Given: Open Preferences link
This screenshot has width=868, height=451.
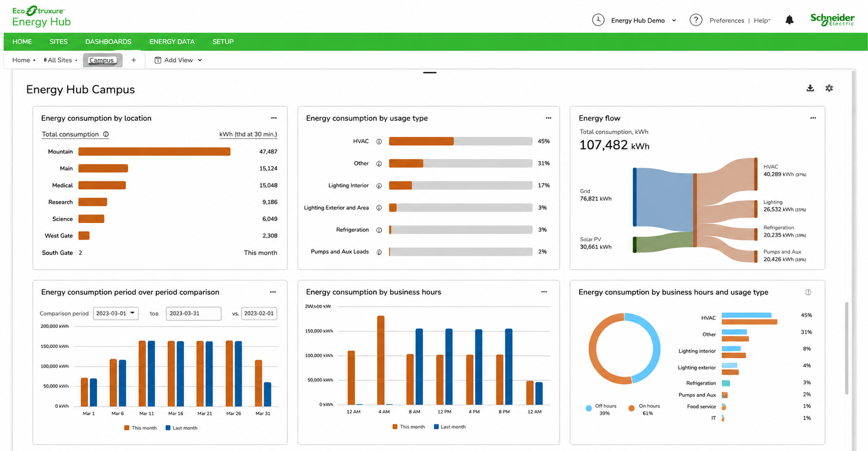Looking at the screenshot, I should tap(727, 20).
